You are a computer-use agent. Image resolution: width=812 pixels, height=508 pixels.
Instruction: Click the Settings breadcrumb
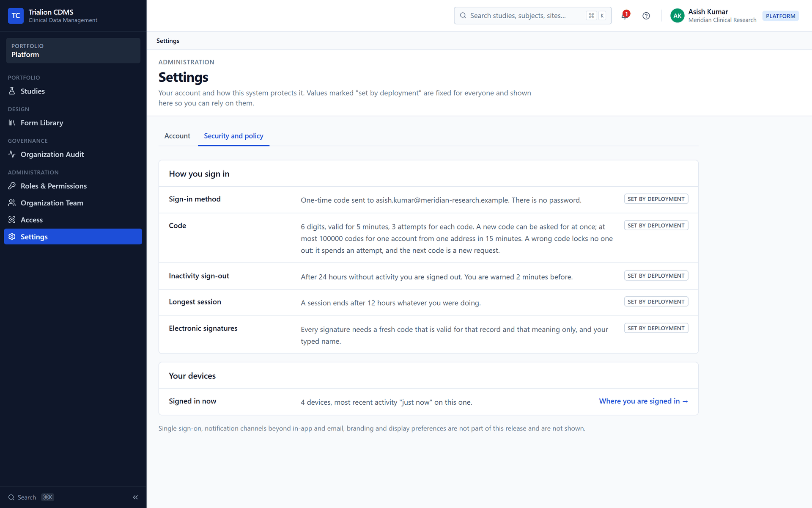168,41
